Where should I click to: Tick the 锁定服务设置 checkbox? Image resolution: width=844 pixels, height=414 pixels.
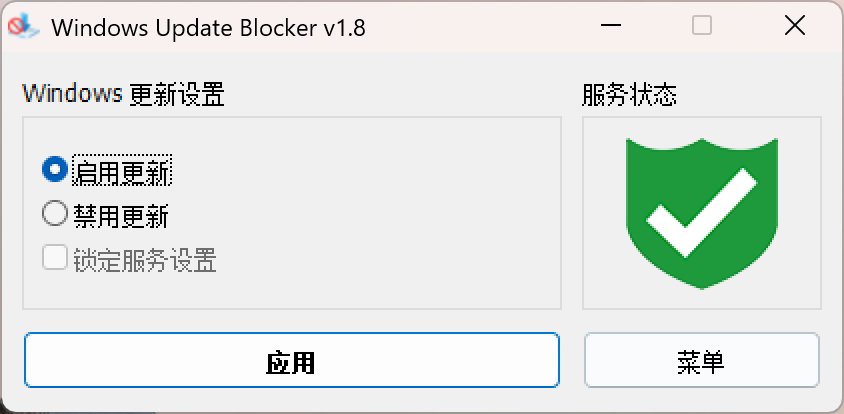55,259
